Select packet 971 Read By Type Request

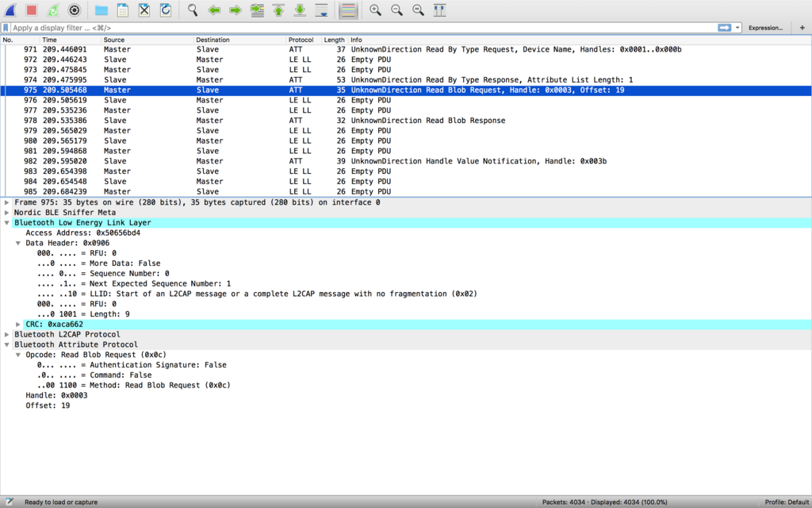[x=406, y=49]
